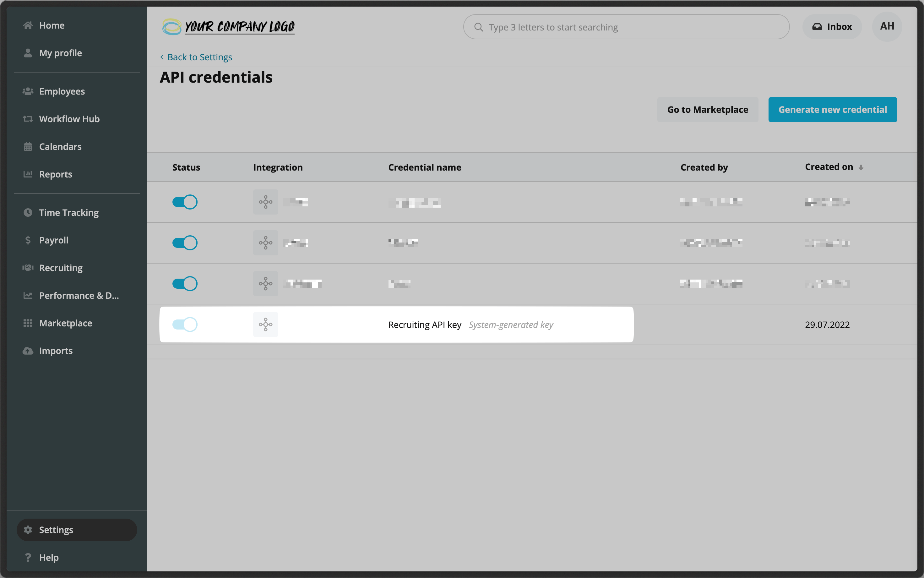Sort by Created on arrow

click(861, 167)
